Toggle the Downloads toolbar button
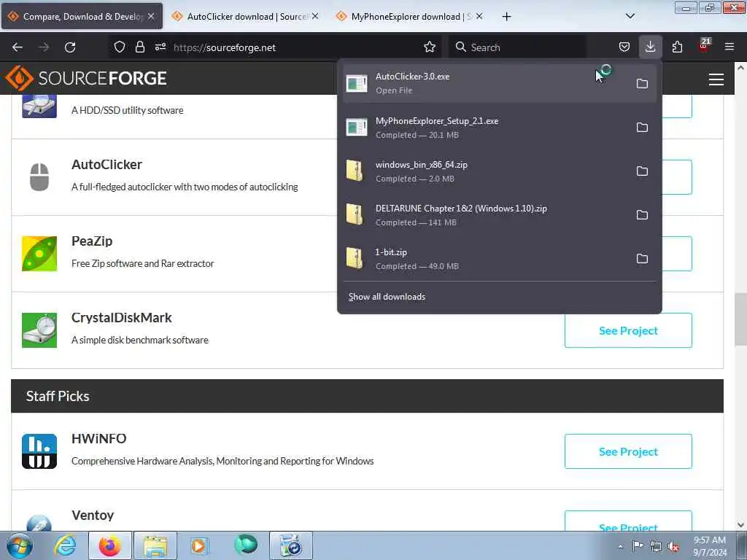 [650, 47]
